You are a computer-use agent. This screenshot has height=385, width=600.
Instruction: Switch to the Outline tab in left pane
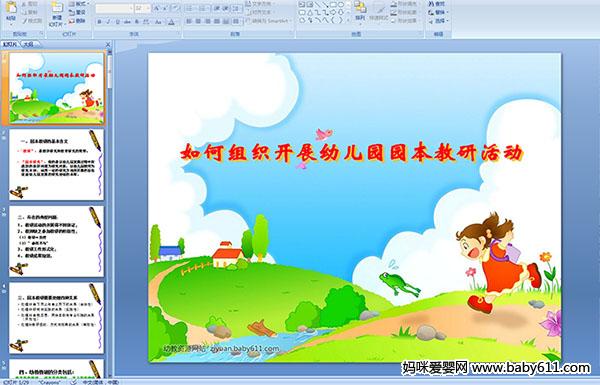(28, 44)
